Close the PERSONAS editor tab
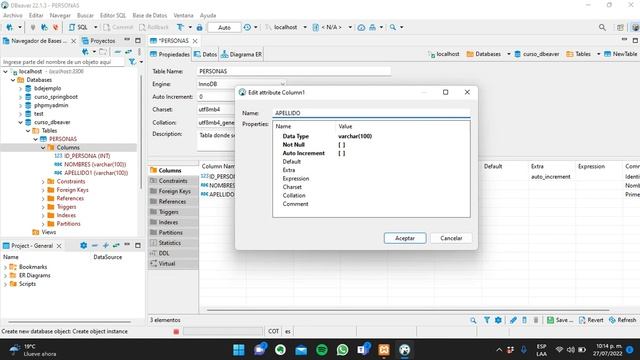Viewport: 640px width, 360px height. click(x=195, y=41)
